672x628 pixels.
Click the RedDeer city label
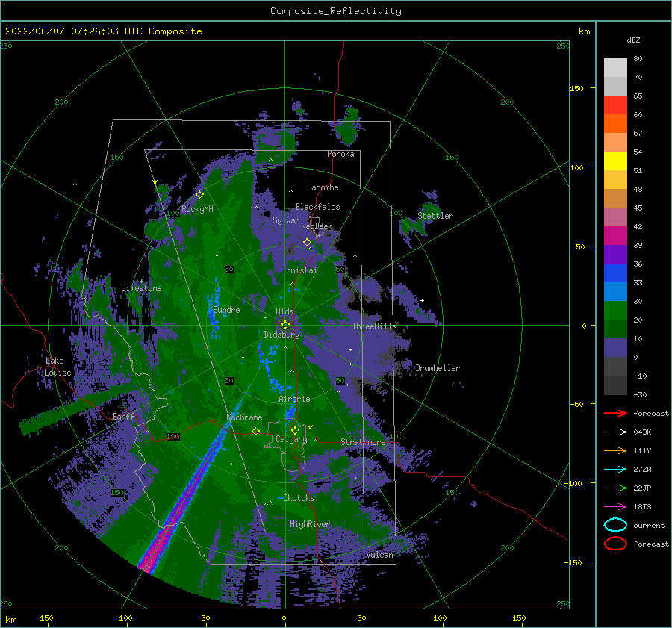[x=317, y=226]
